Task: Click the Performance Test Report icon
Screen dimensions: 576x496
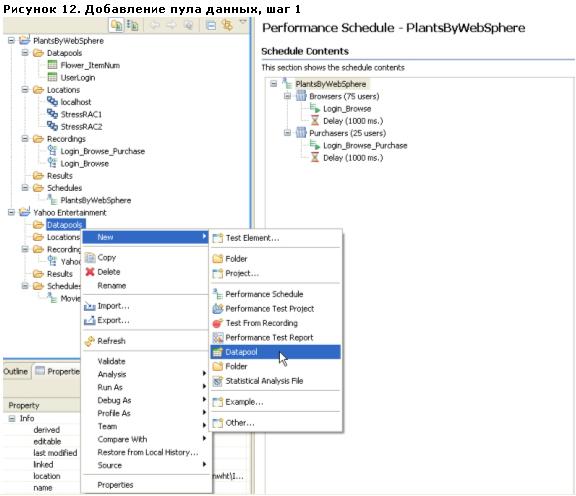Action: coord(217,338)
